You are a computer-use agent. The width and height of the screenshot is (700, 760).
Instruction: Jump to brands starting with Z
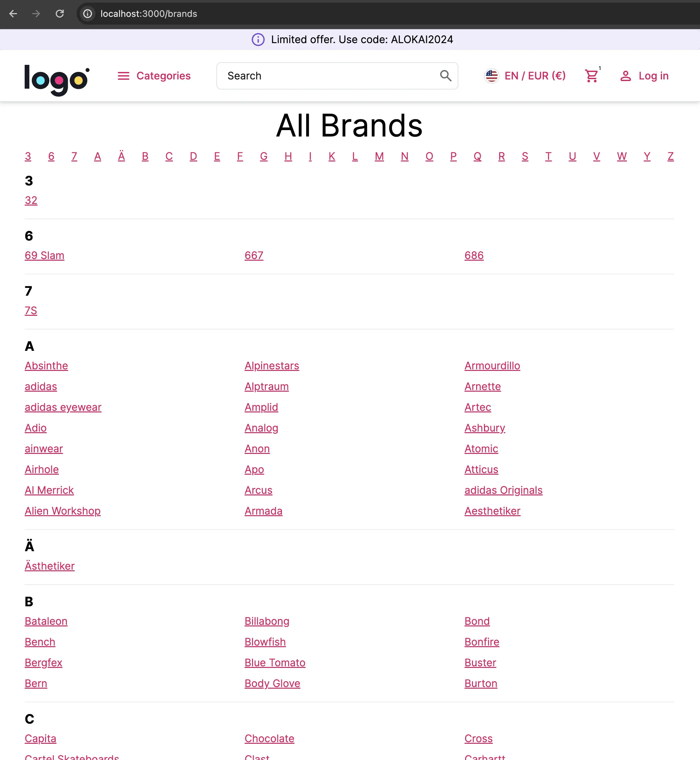pos(670,156)
